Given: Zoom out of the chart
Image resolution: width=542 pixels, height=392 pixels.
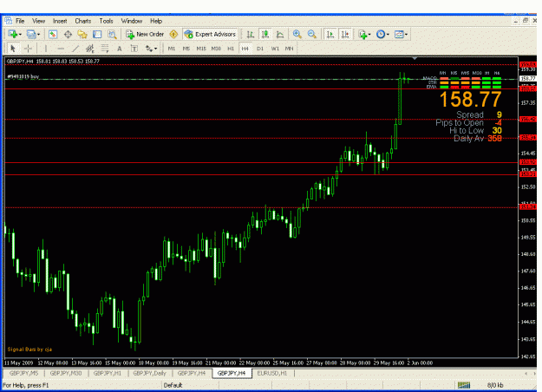Looking at the screenshot, I should click(x=312, y=34).
